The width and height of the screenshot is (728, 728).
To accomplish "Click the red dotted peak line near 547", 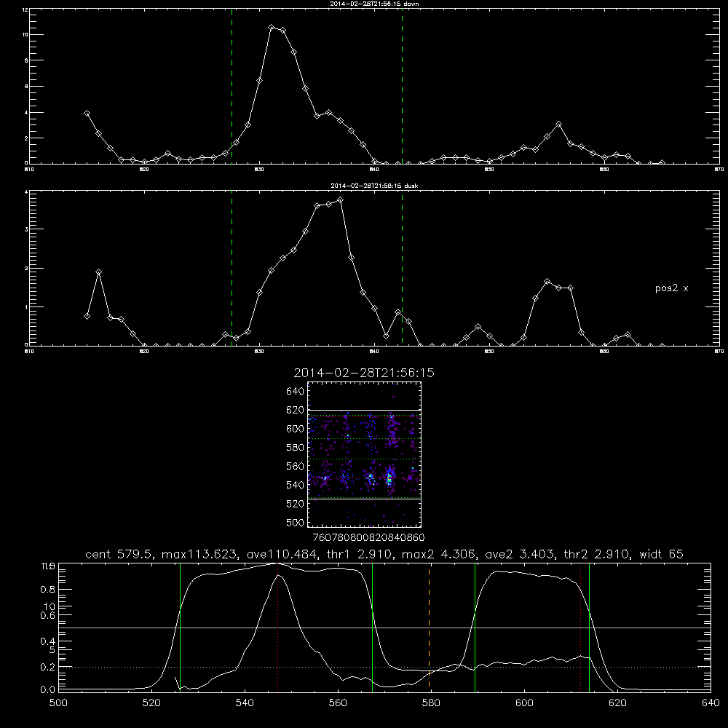I will pyautogui.click(x=277, y=628).
